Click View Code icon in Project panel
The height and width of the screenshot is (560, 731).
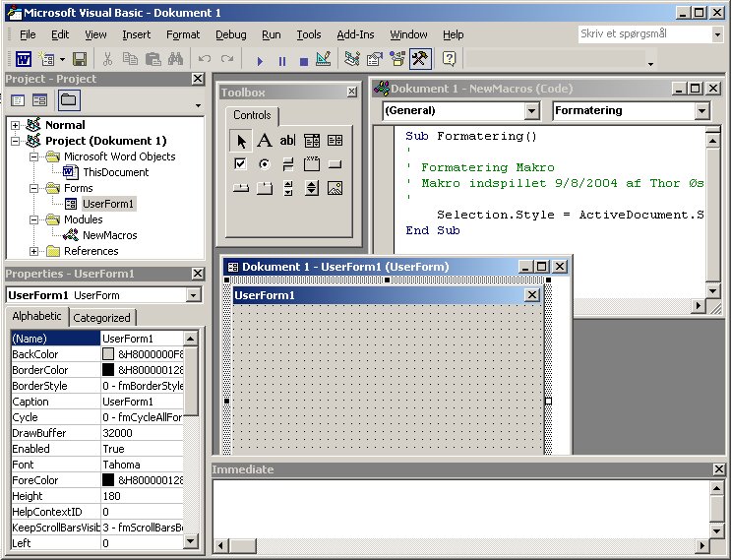(18, 99)
